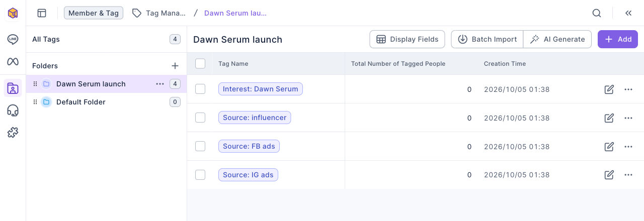Click the orange cube app logo
Screen dimensions: 644x221
coord(13,13)
